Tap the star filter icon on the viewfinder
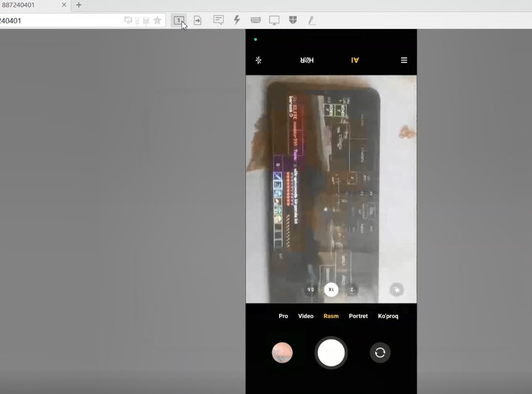The width and height of the screenshot is (532, 394). click(397, 290)
